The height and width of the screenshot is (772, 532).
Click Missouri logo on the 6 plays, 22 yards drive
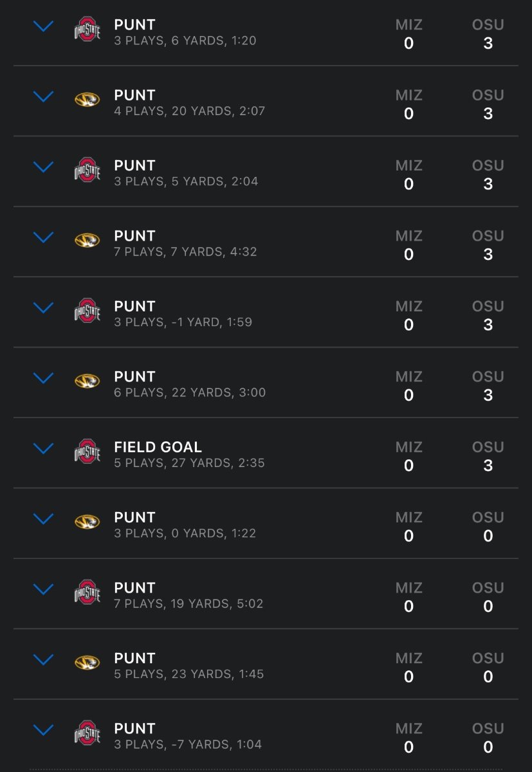point(87,381)
